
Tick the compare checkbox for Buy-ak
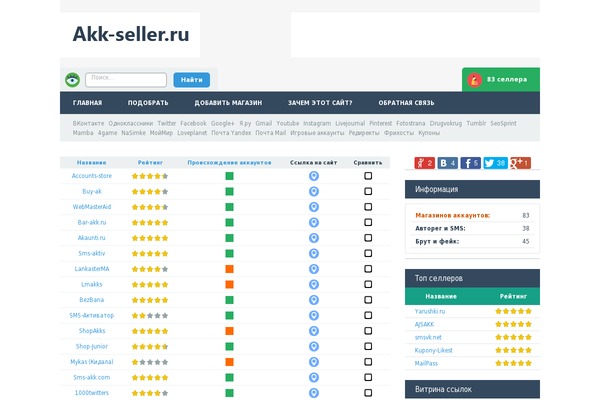(368, 191)
